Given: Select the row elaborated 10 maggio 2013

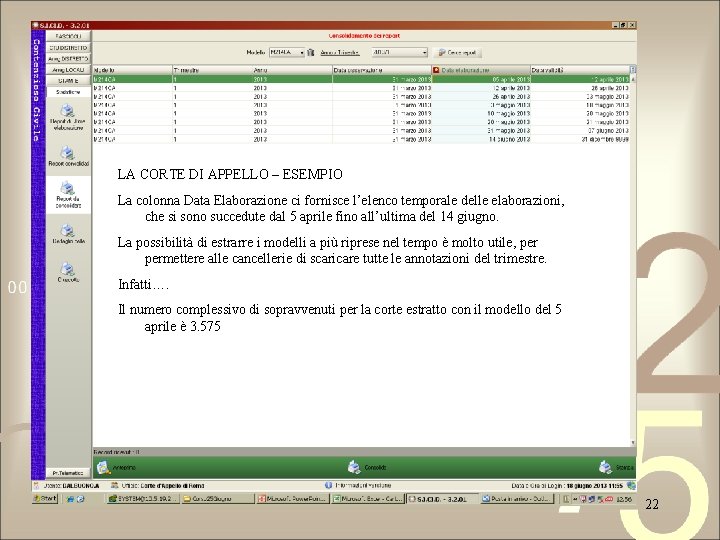Looking at the screenshot, I should pos(361,113).
